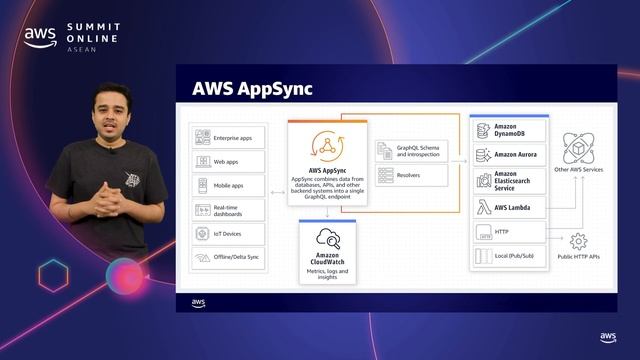This screenshot has width=640, height=360.
Task: Click the orange AWS AppSync icon
Action: 327,147
